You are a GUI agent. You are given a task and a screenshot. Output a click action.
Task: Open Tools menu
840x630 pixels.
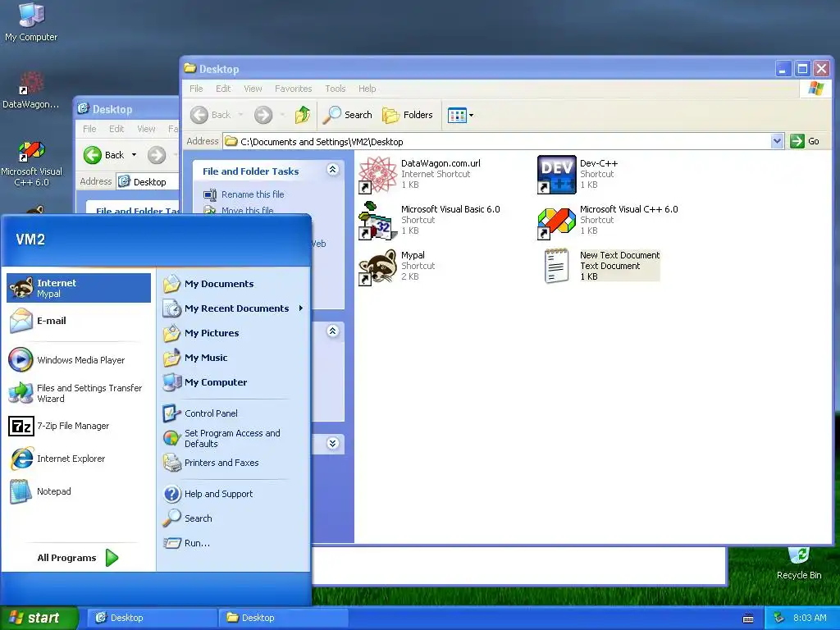[x=336, y=89]
